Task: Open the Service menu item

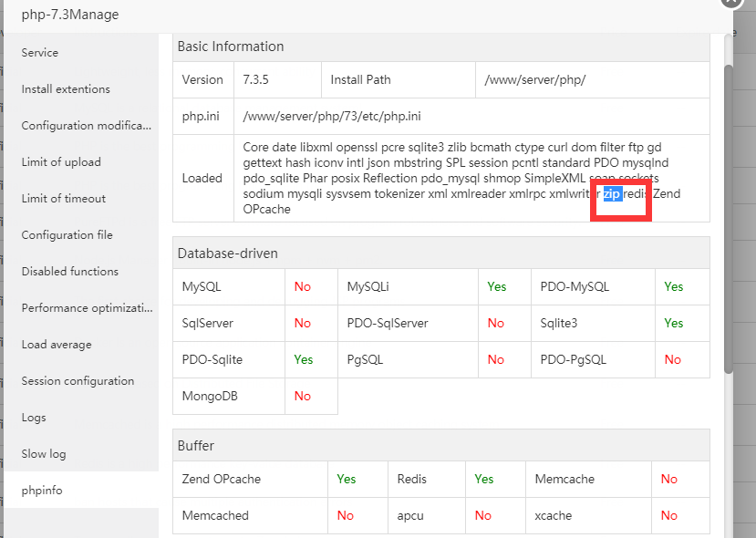Action: 40,53
